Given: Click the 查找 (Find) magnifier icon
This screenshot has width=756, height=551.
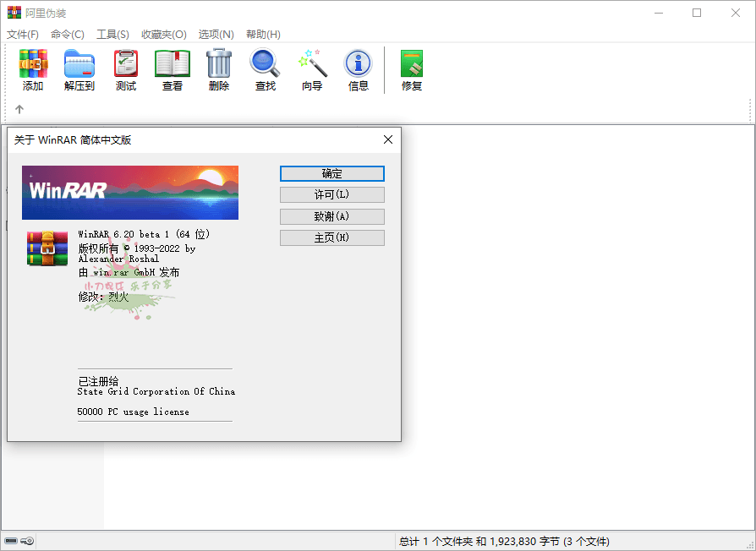Looking at the screenshot, I should coord(266,69).
